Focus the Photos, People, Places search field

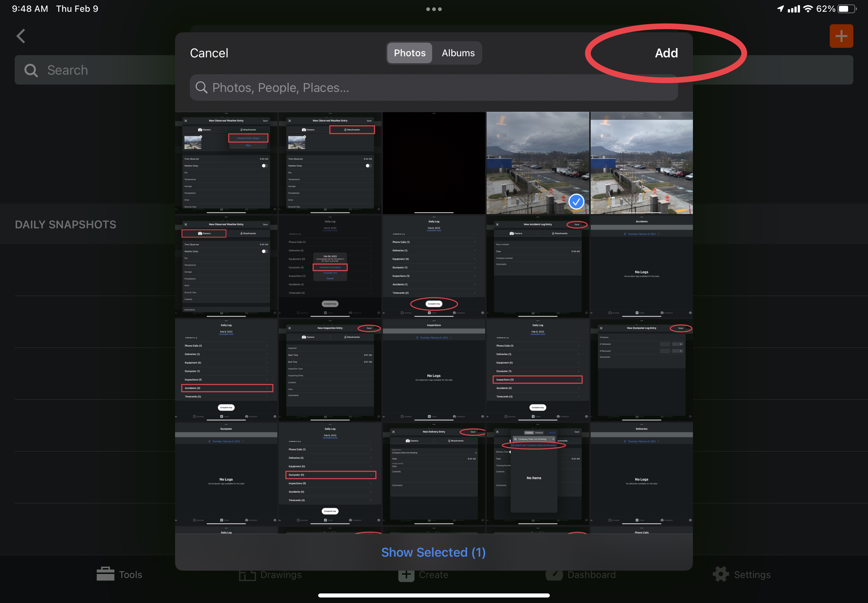tap(433, 88)
